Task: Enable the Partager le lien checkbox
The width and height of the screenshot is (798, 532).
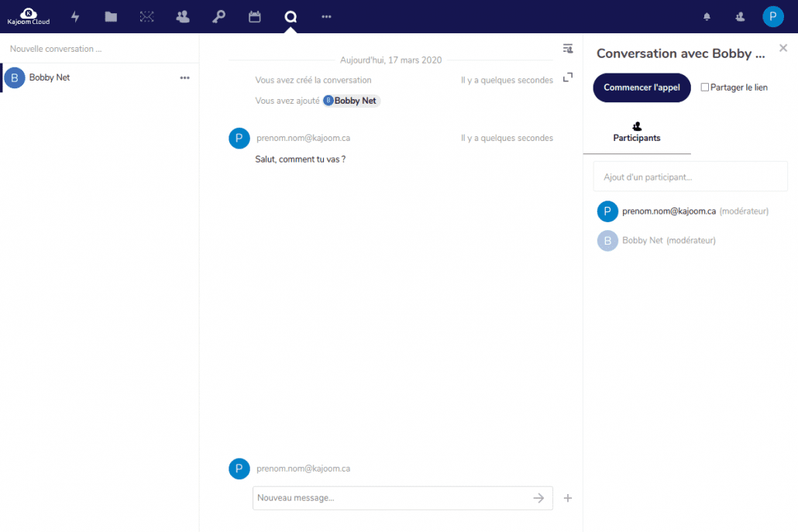Action: point(705,88)
